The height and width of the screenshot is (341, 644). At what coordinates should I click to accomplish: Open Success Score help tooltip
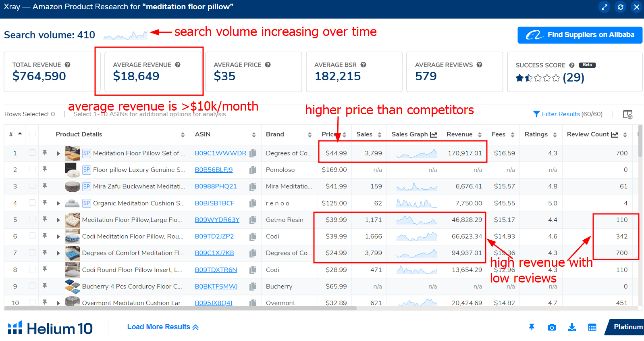572,65
